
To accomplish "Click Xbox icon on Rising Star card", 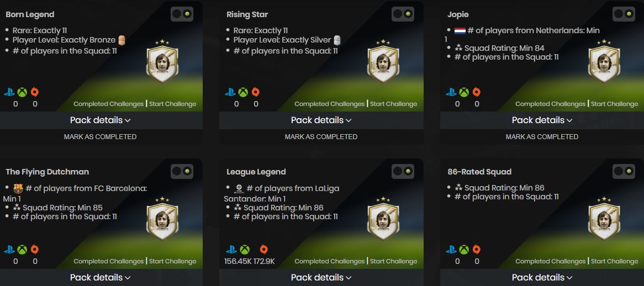I will (243, 92).
